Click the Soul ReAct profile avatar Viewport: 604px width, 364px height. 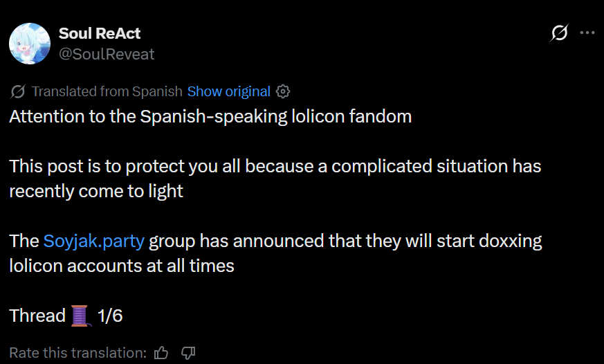30,44
